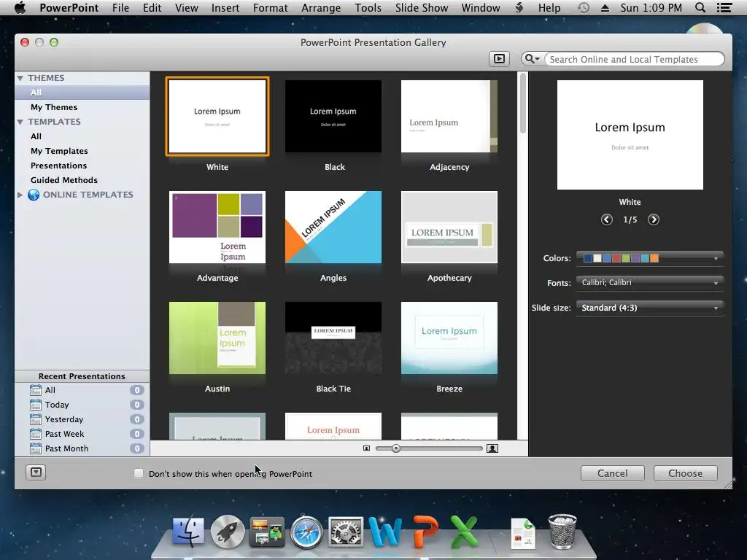
Task: Select Presentations under Templates
Action: click(x=58, y=166)
